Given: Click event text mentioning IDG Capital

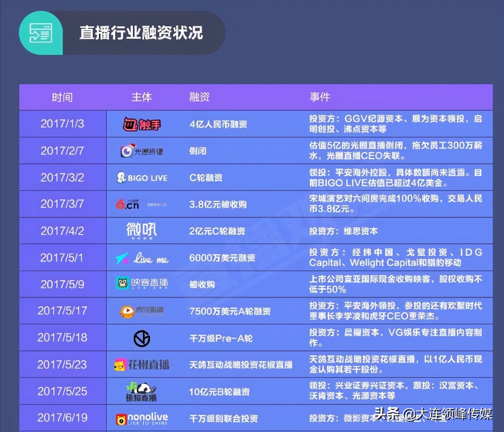Looking at the screenshot, I should (x=396, y=258).
